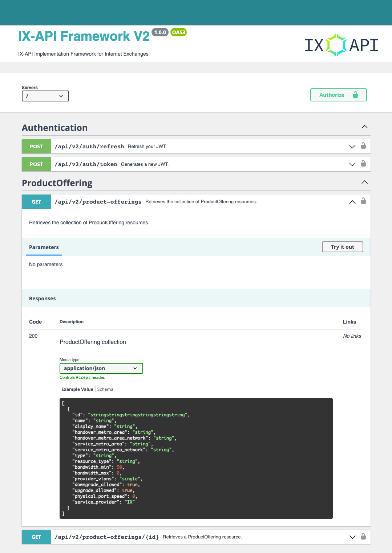Click the lock icon on /api/v2/product-offerings/{id} row

tap(363, 536)
